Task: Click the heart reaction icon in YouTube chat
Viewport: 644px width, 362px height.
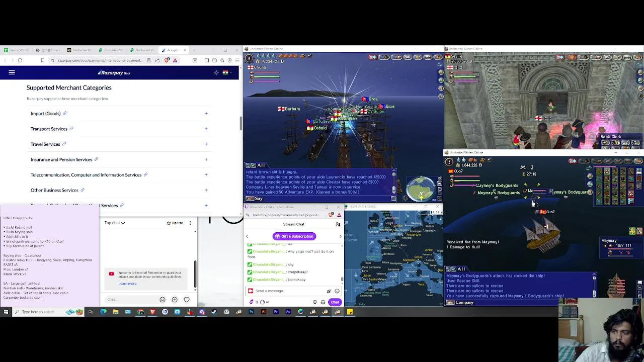Action: point(187,300)
